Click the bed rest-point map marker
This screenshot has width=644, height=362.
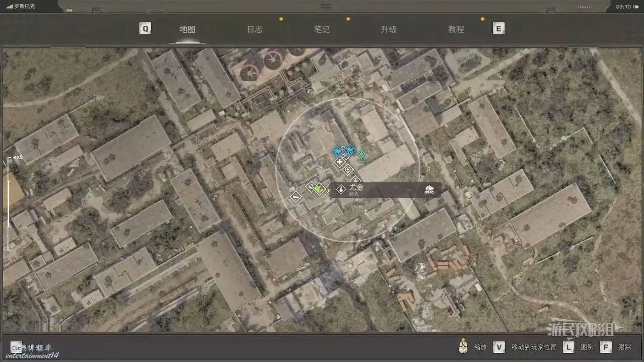(x=295, y=197)
